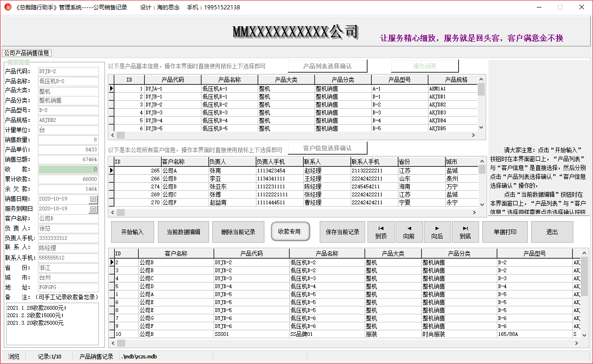Select product row DYJB-5 in product list

293,128
